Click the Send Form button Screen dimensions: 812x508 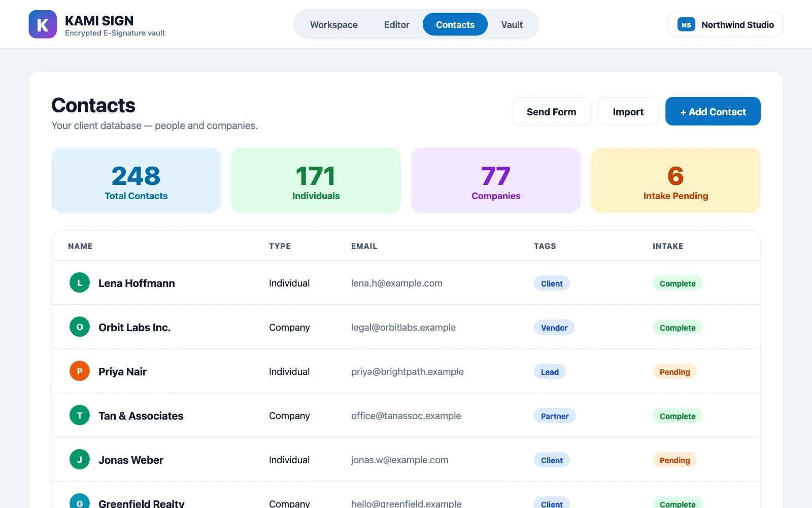pyautogui.click(x=552, y=111)
